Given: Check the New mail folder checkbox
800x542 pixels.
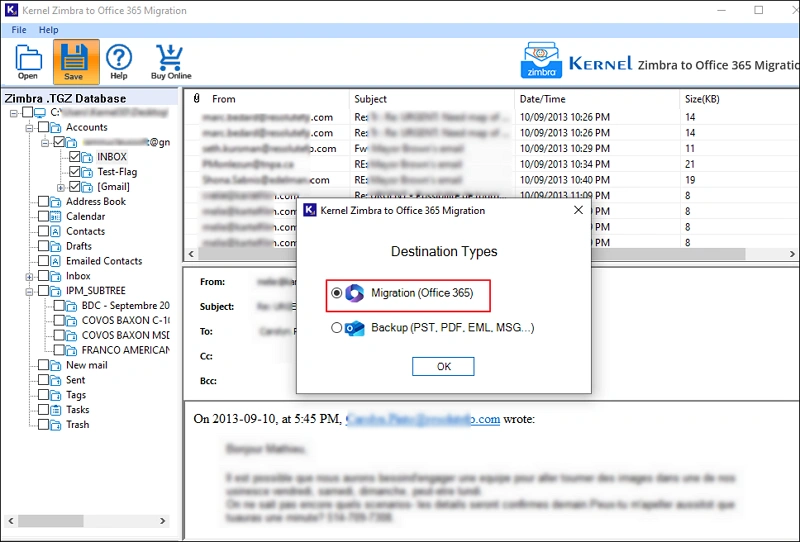Looking at the screenshot, I should [43, 365].
